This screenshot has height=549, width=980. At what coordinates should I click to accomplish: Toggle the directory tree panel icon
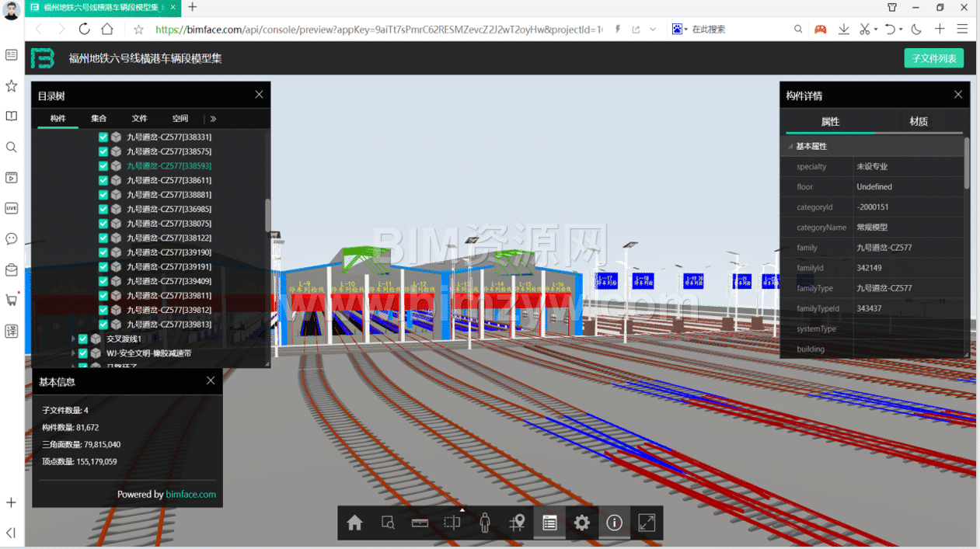pos(549,523)
